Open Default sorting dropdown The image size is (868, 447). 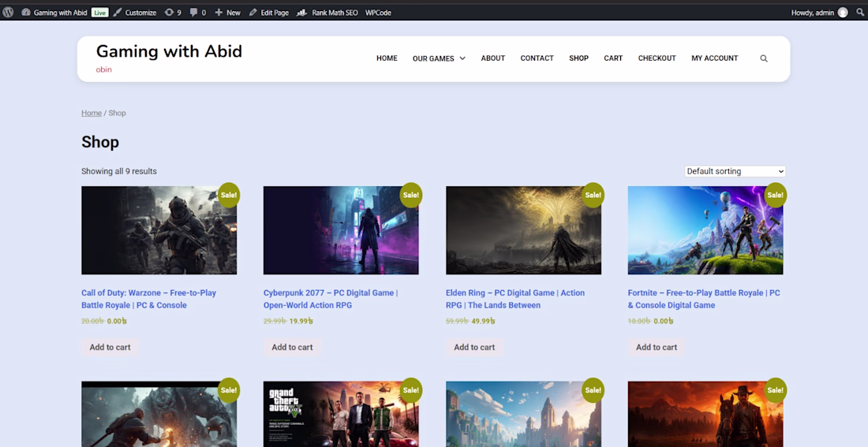coord(735,172)
